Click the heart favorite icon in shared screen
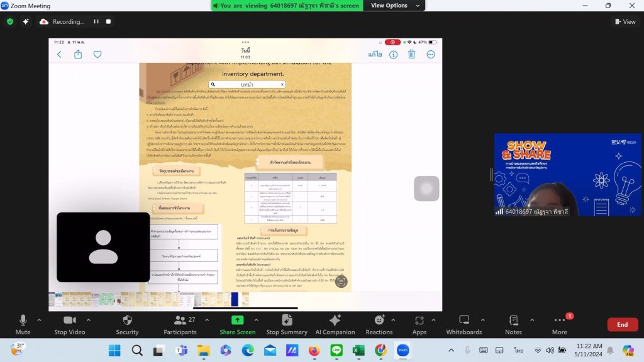 (97, 54)
